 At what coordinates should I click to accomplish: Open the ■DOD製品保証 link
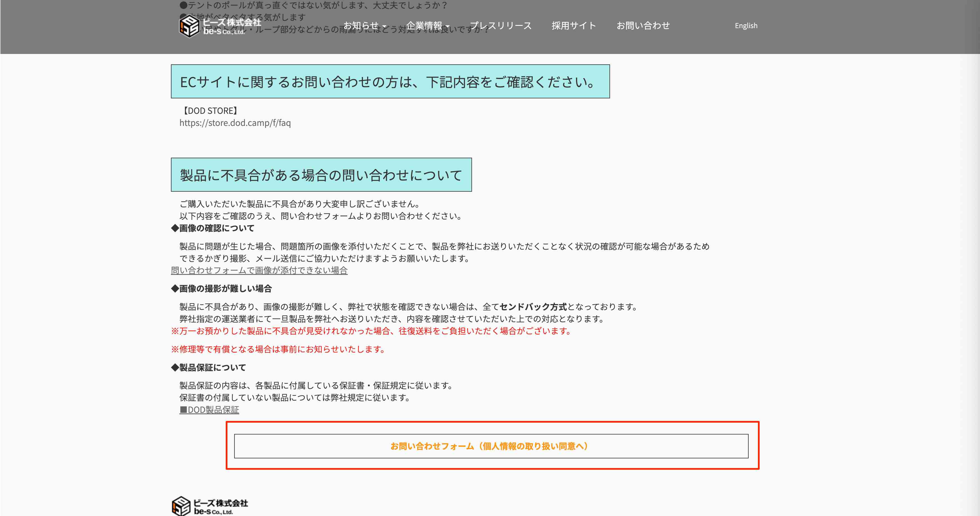(210, 410)
